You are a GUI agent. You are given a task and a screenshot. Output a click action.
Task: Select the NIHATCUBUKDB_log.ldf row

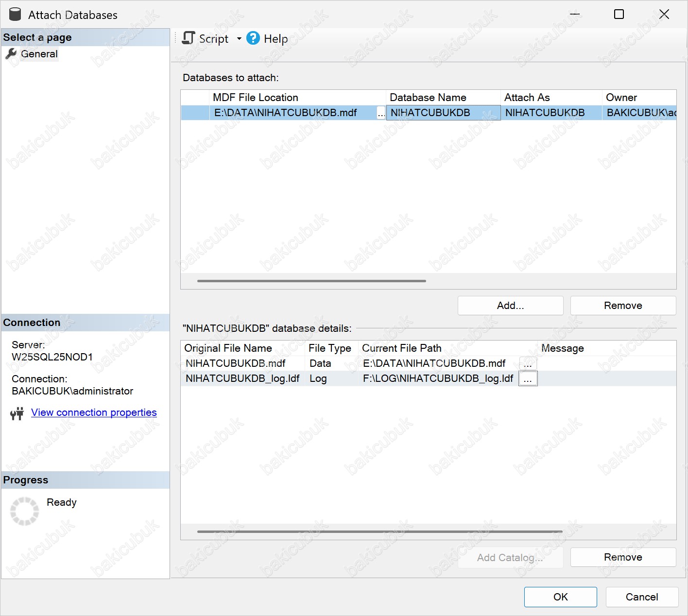tap(242, 379)
